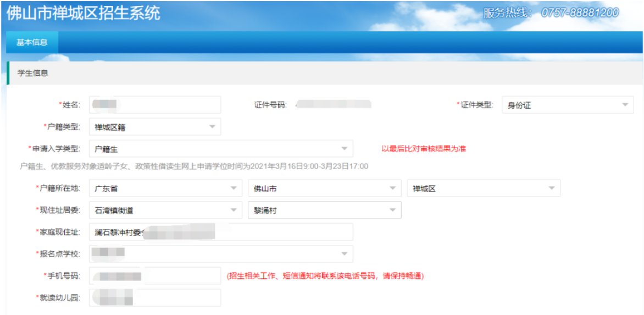Focus the 手机号码 phone input
The height and width of the screenshot is (315, 644).
(x=154, y=275)
